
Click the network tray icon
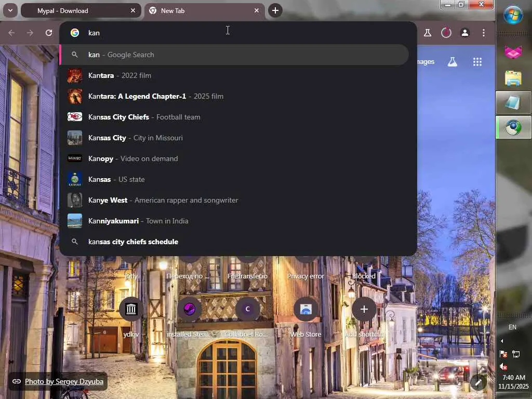(x=516, y=354)
